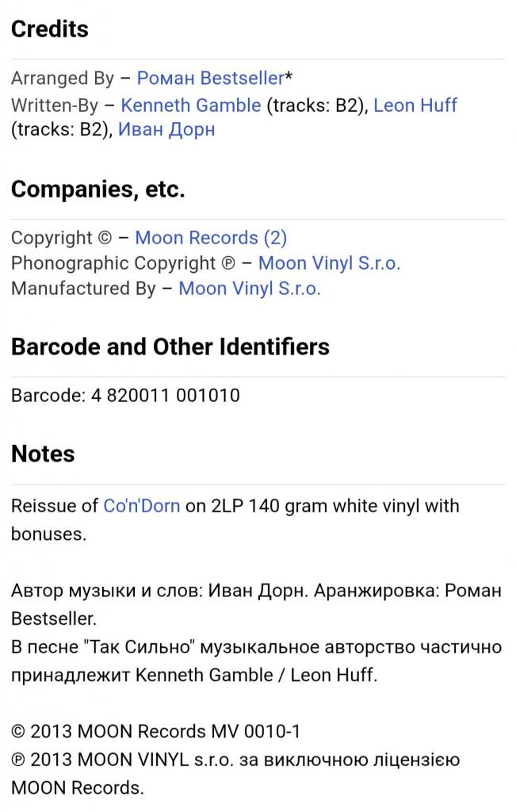This screenshot has width=516, height=812.
Task: Click the barcode number 4 820011 001010
Action: pos(161,395)
